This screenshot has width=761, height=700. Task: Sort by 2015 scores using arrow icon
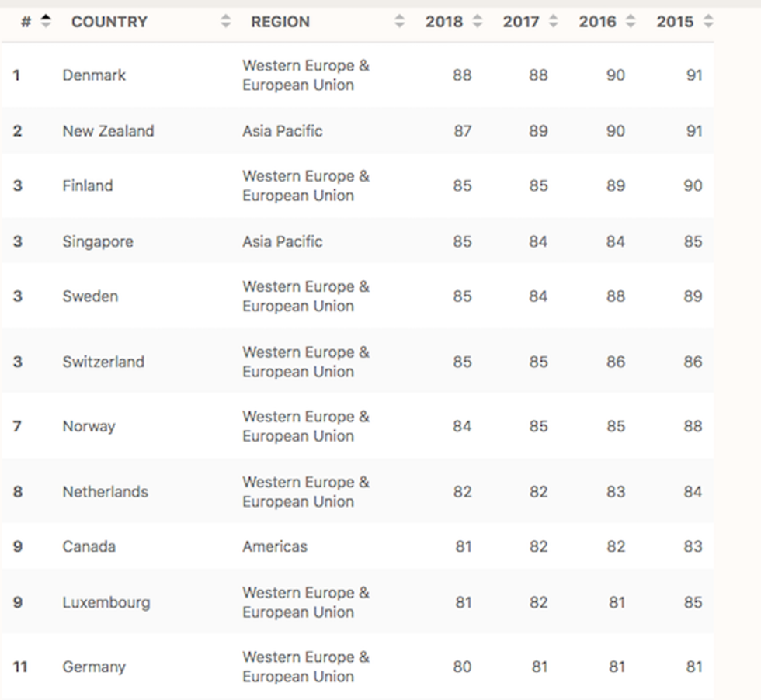(x=707, y=22)
